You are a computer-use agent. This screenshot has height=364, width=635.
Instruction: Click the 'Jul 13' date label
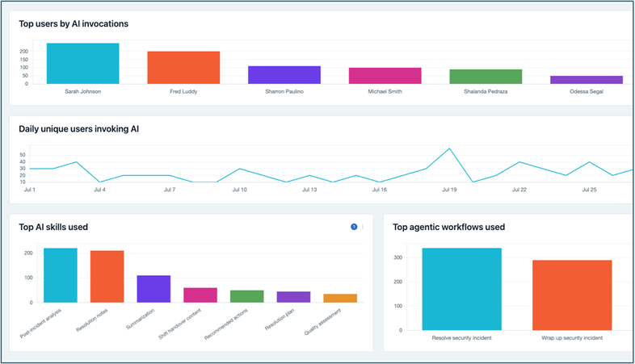click(x=309, y=190)
